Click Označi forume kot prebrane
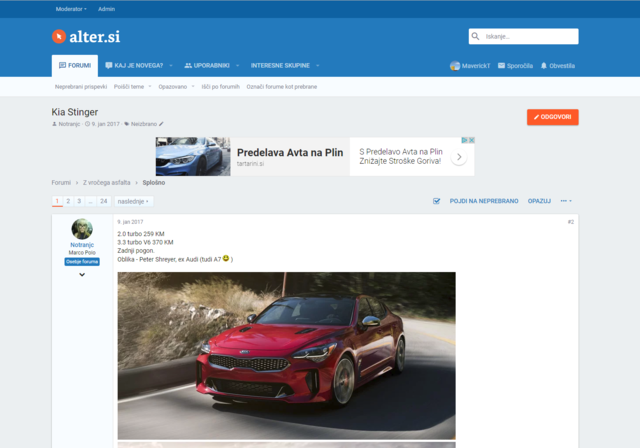Image resolution: width=640 pixels, height=448 pixels. click(282, 87)
